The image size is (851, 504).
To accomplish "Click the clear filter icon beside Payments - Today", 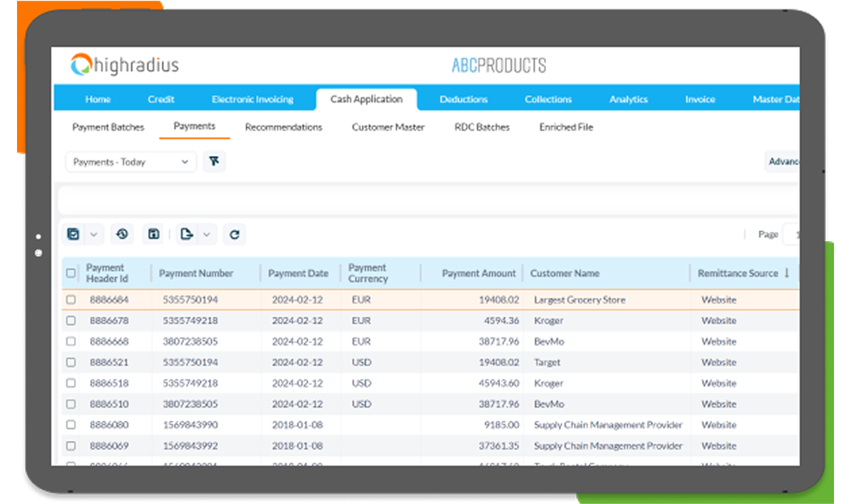I will (214, 162).
